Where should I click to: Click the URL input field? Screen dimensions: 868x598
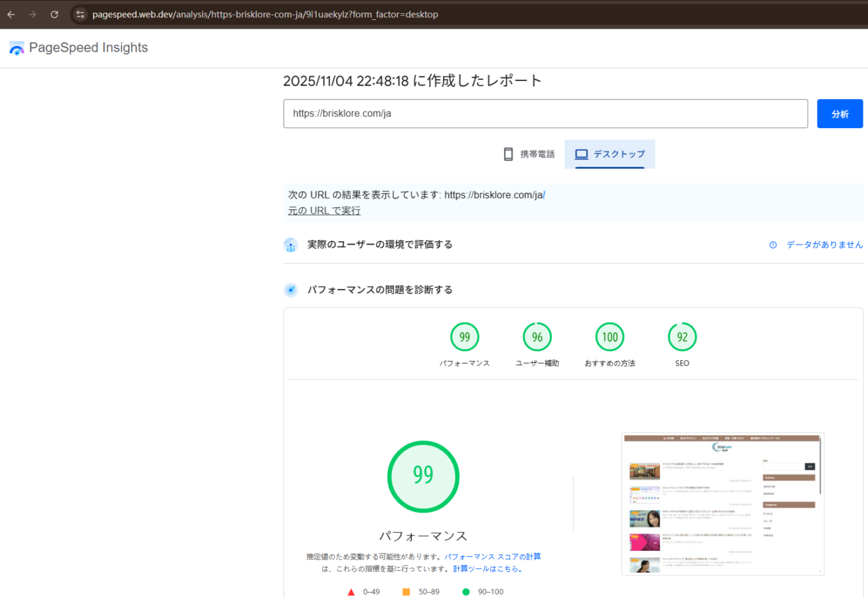coord(545,114)
